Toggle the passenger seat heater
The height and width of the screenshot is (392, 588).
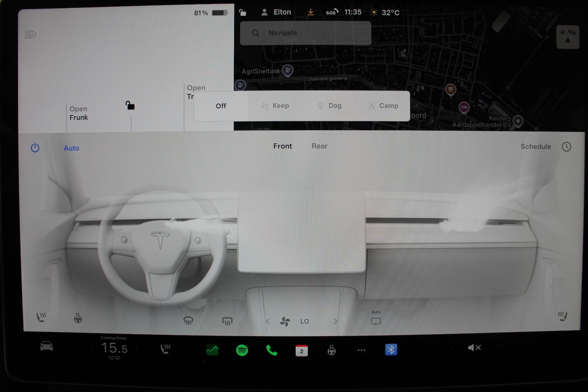563,316
